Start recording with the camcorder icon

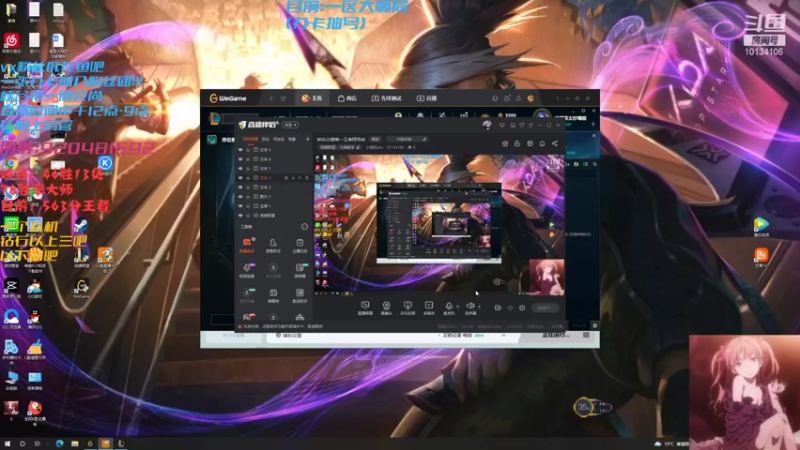pos(498,308)
